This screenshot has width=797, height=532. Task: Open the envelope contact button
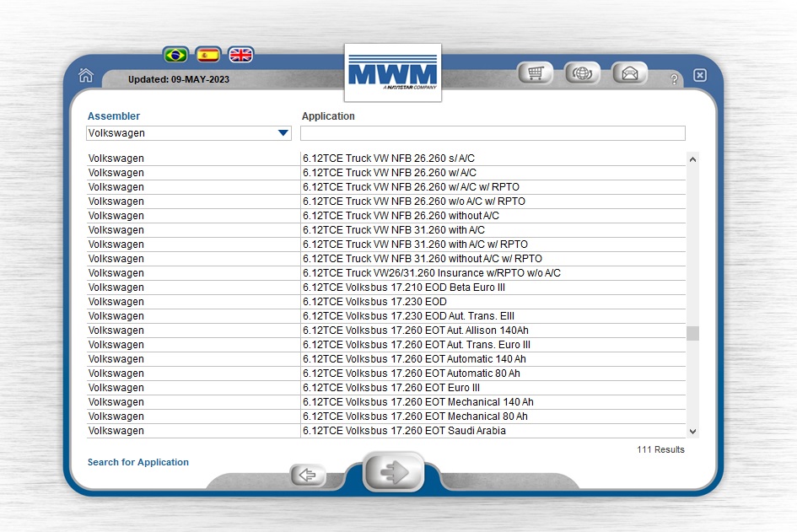click(630, 73)
